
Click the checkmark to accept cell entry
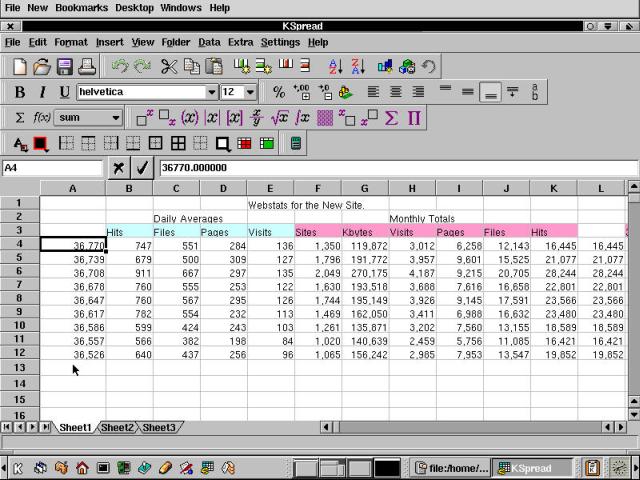tap(143, 168)
